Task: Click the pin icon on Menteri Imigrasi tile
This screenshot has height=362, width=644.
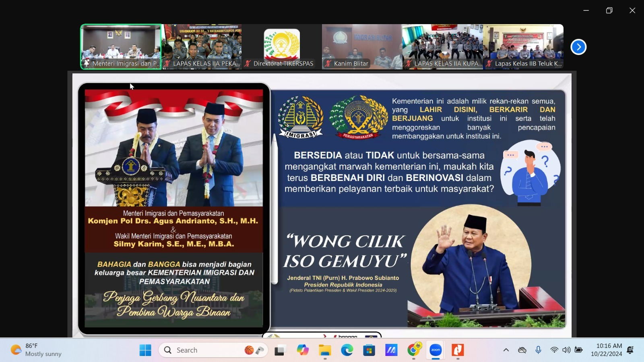Action: click(87, 63)
